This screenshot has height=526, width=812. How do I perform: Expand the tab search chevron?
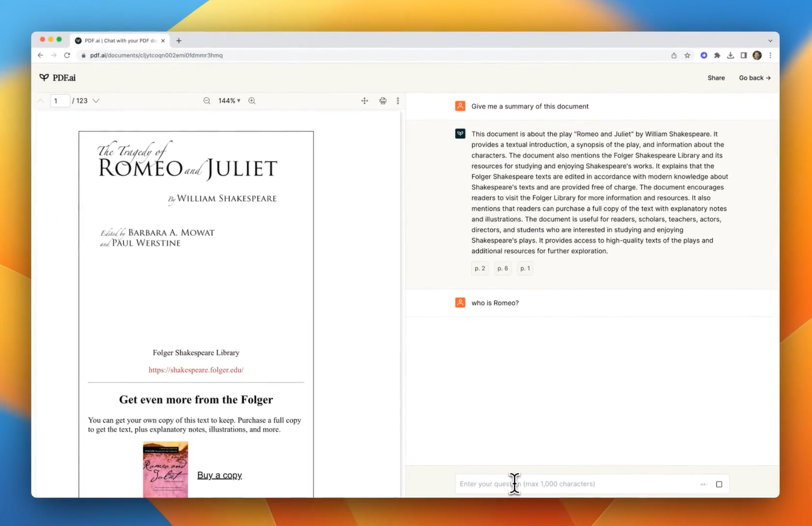coord(770,41)
